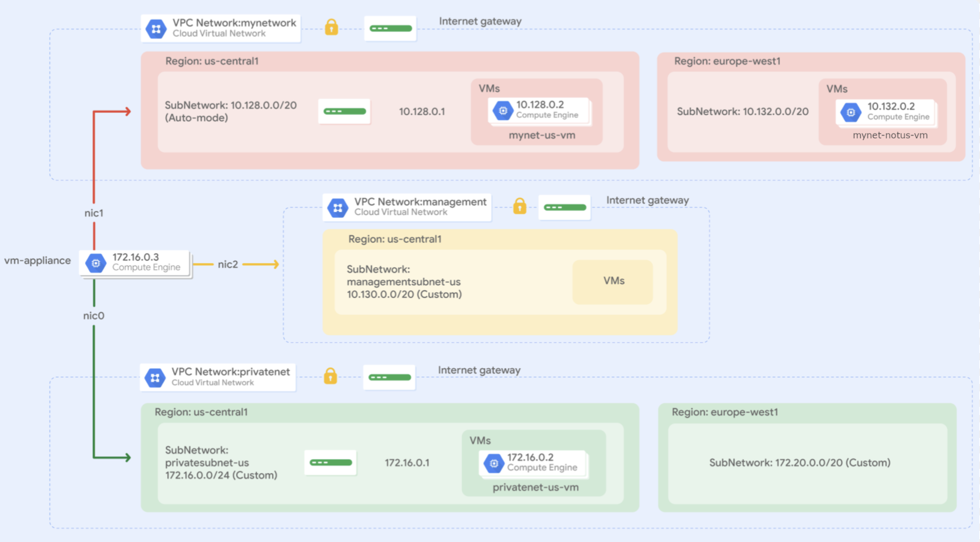Click the privatenet firewall lock icon
980x542 pixels.
330,376
